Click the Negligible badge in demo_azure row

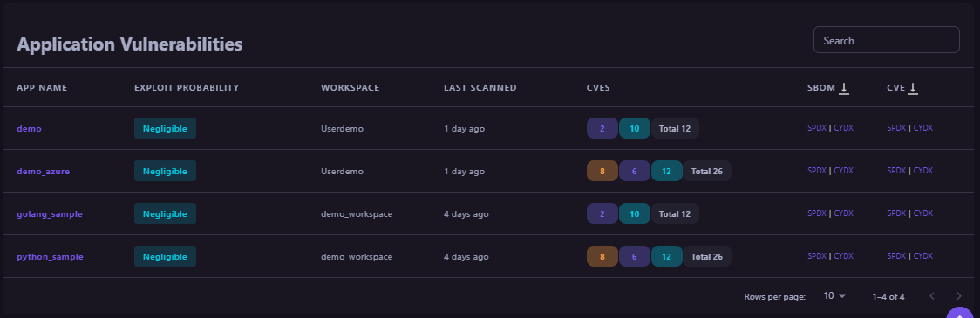pos(165,171)
